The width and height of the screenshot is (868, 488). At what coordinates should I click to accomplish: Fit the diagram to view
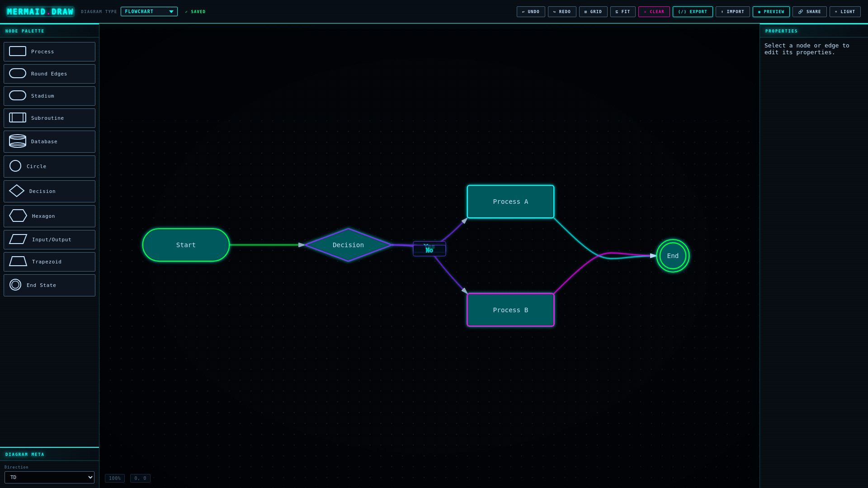[623, 12]
